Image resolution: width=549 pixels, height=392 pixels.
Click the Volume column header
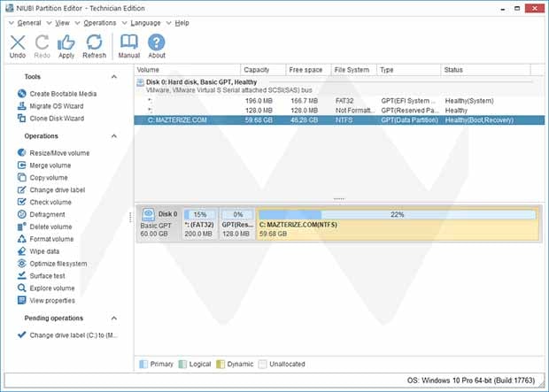188,70
